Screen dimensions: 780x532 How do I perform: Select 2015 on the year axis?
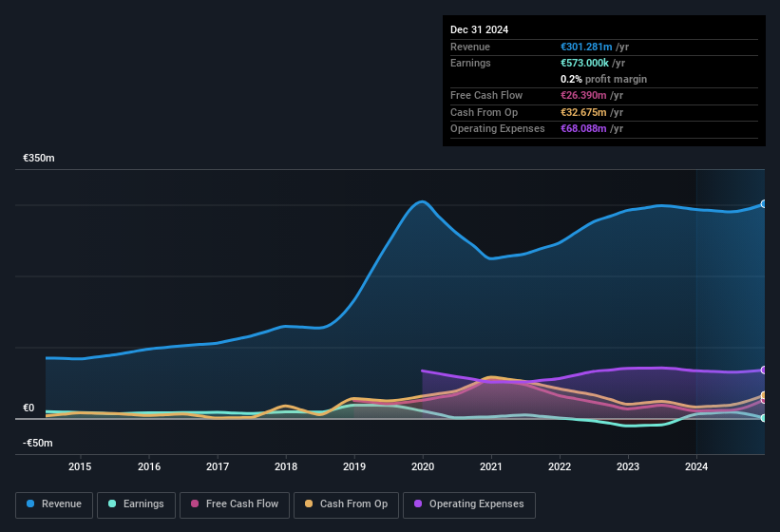(x=80, y=466)
